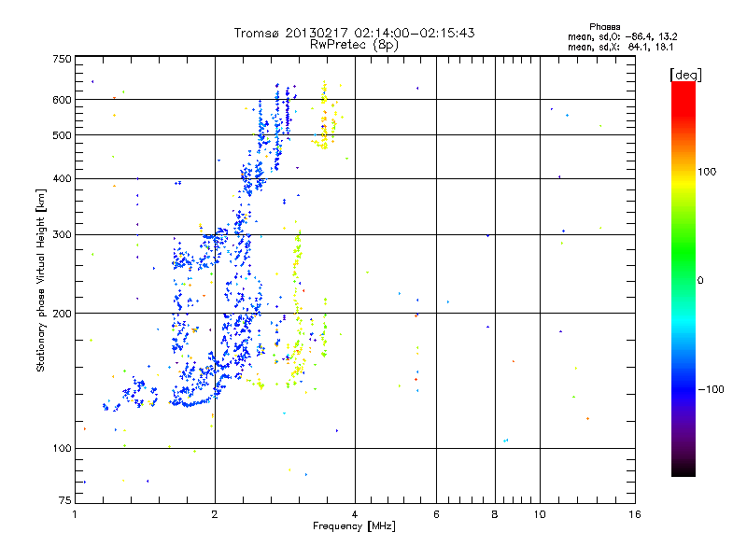Click the colorbar tick label '100'
This screenshot has height=560, width=747.
707,172
